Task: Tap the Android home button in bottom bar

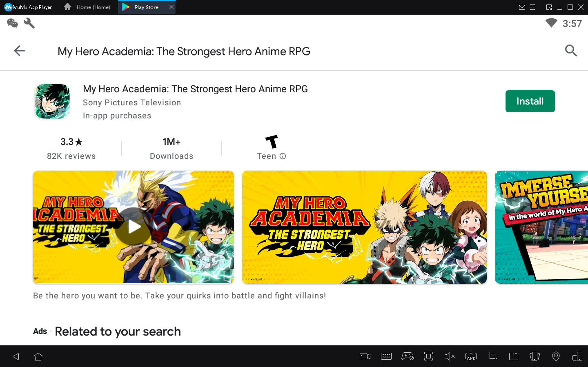Action: pos(38,356)
